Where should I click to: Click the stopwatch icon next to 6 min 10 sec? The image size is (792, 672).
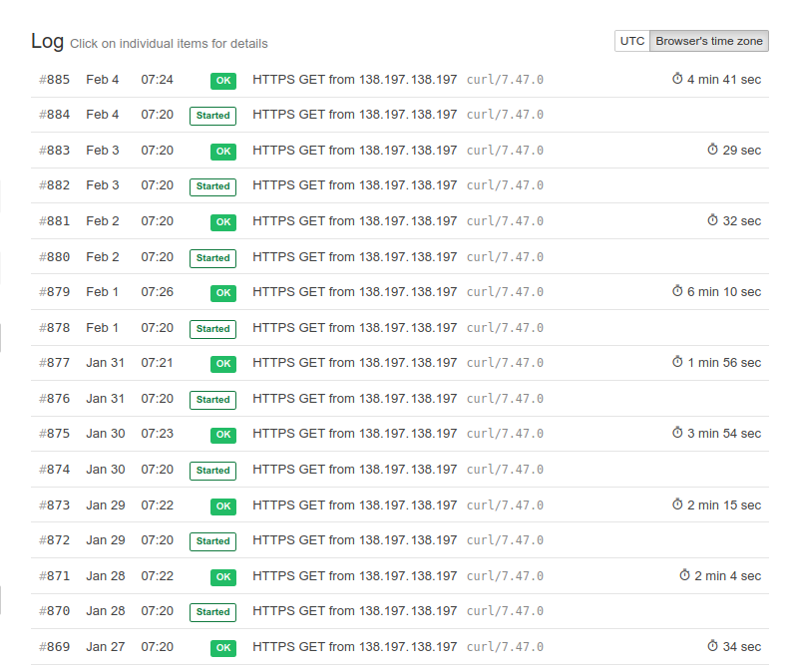point(677,292)
